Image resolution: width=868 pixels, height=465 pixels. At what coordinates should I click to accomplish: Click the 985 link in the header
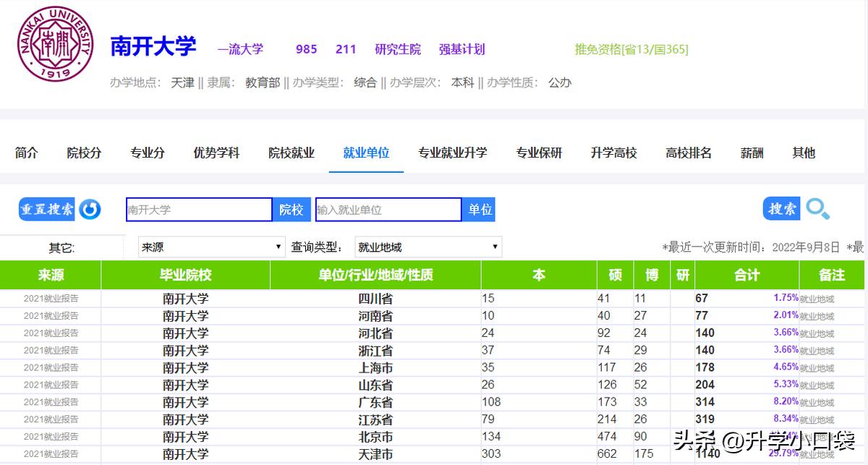(x=306, y=49)
